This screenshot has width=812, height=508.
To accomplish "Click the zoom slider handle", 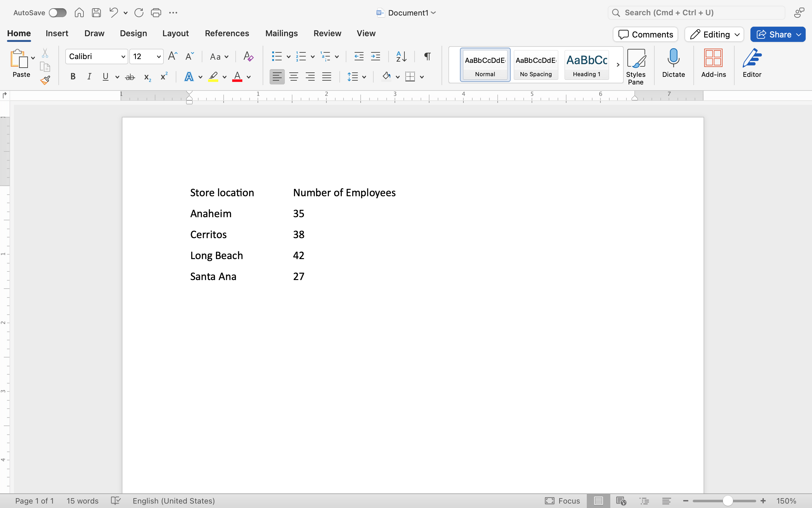I will (727, 501).
